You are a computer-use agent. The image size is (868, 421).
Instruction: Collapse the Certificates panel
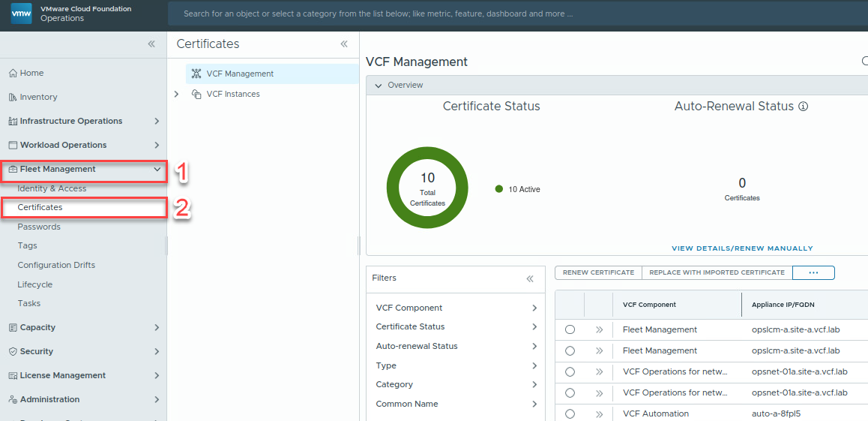point(344,44)
